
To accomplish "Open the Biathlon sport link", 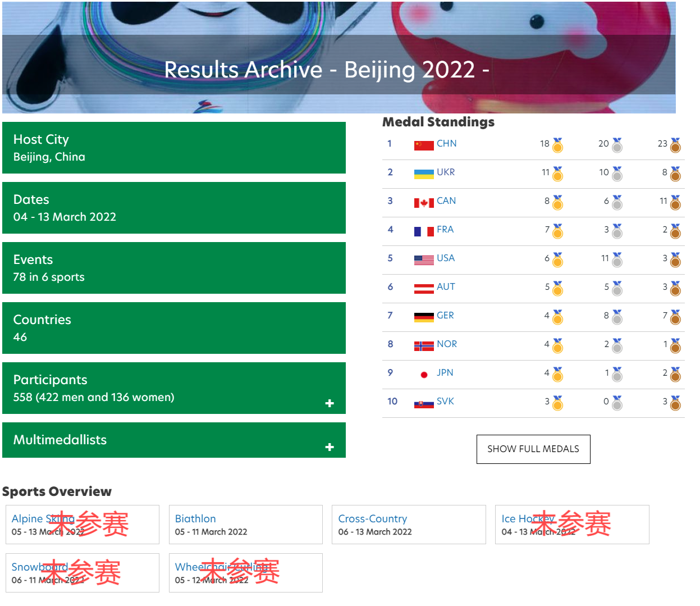I will tap(195, 518).
